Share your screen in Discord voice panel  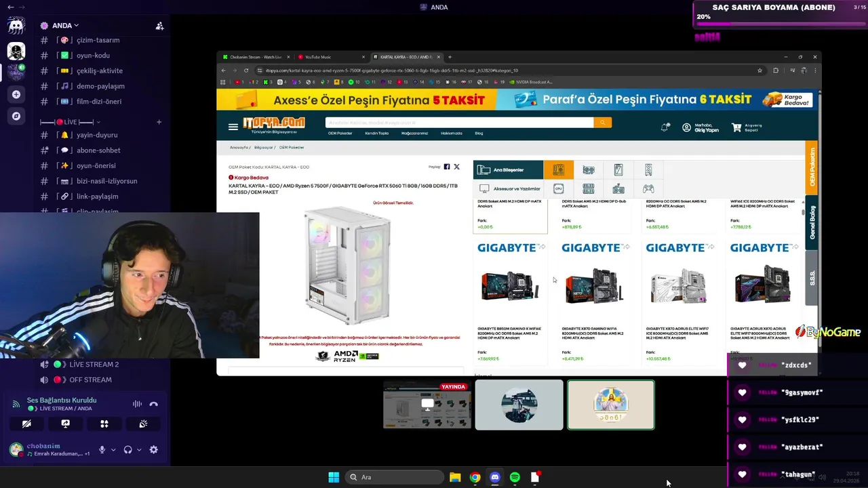[x=65, y=424]
